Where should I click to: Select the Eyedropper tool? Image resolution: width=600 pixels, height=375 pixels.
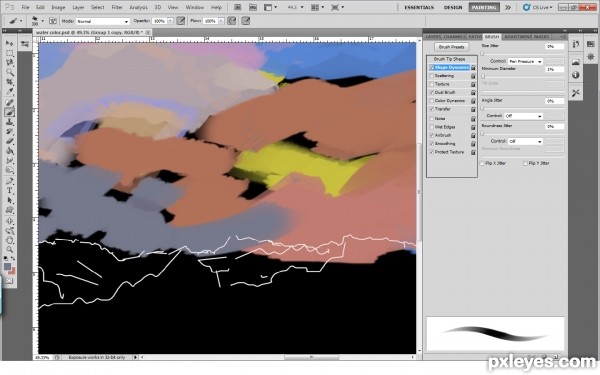(10, 92)
